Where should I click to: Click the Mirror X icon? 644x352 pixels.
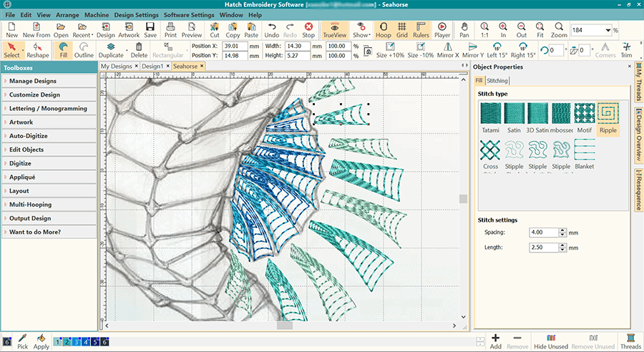447,50
